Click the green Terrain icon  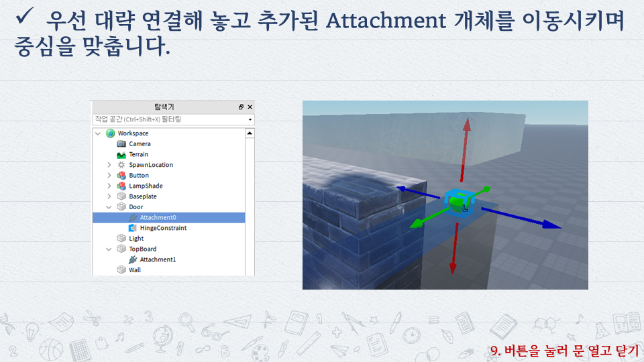pos(121,154)
